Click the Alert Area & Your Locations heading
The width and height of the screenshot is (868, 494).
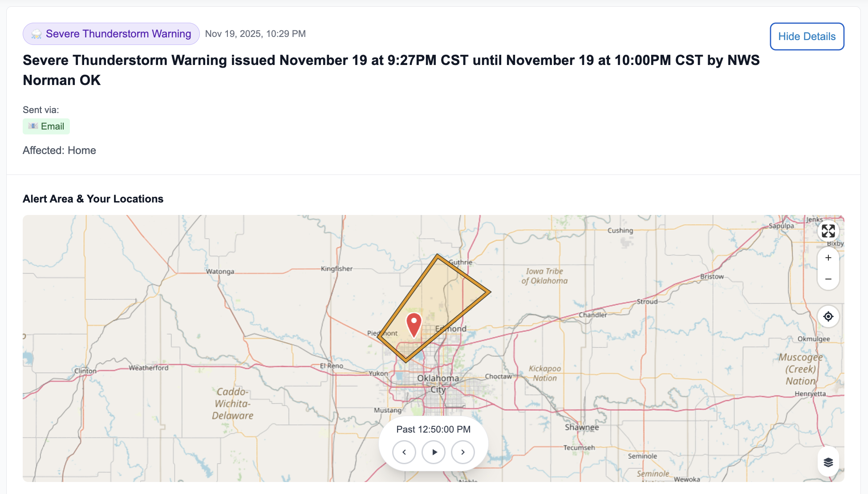93,198
